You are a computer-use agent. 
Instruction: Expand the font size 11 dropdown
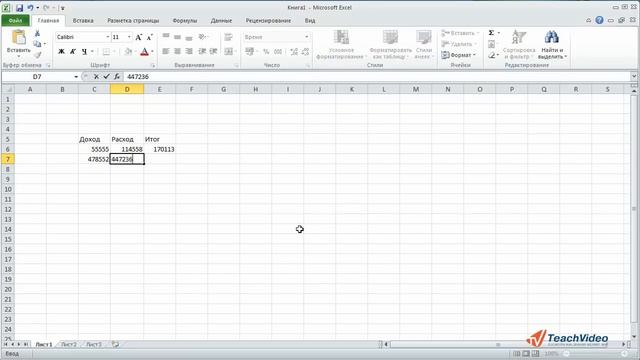click(129, 37)
